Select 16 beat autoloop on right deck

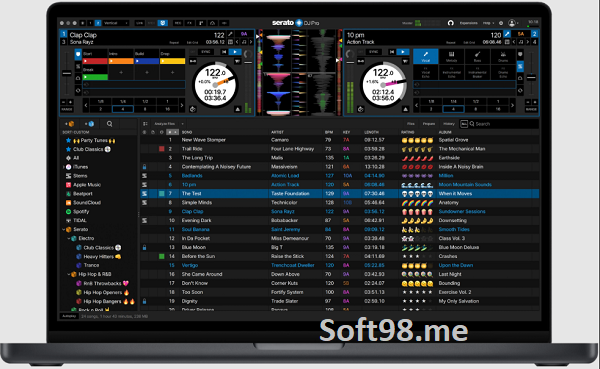coord(498,109)
